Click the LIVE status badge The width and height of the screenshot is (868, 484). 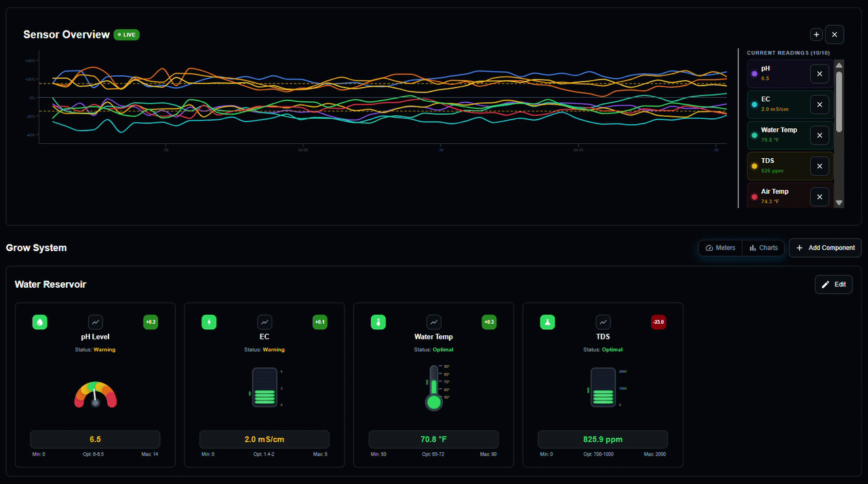pos(127,35)
